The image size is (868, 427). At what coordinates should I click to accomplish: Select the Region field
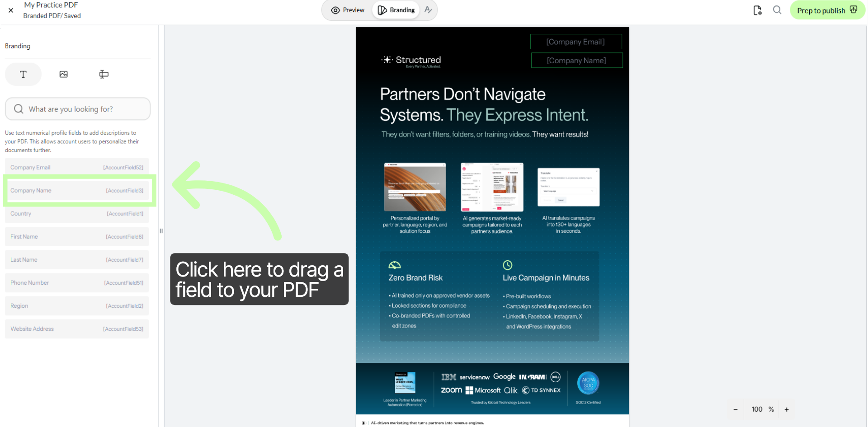coord(77,305)
